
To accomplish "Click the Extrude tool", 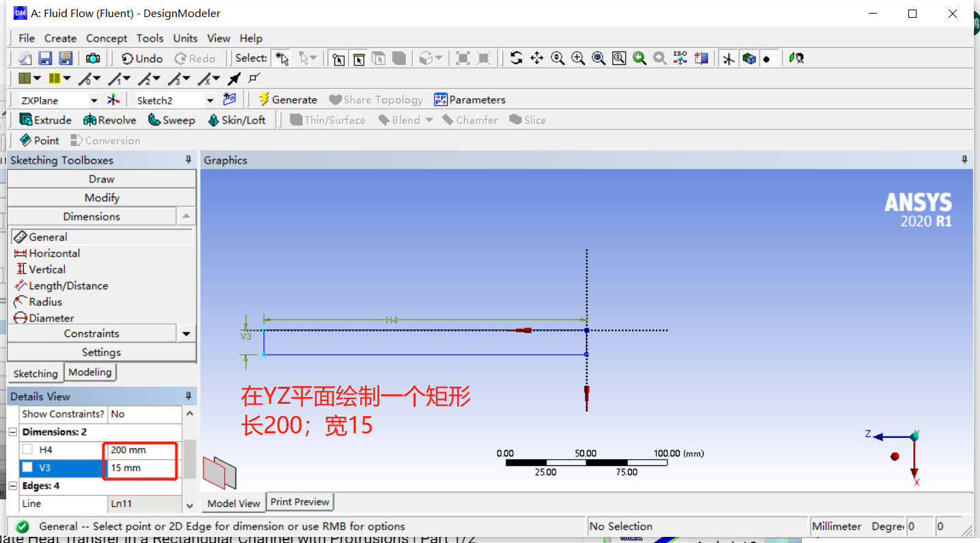I will pyautogui.click(x=46, y=120).
